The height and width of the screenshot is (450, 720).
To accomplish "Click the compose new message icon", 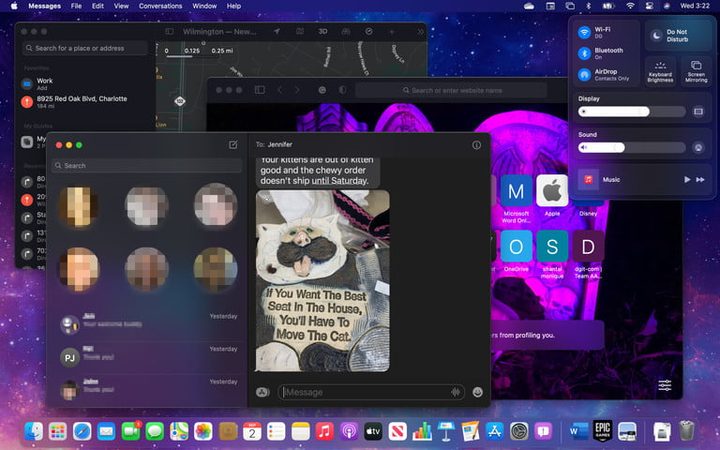I will [233, 145].
